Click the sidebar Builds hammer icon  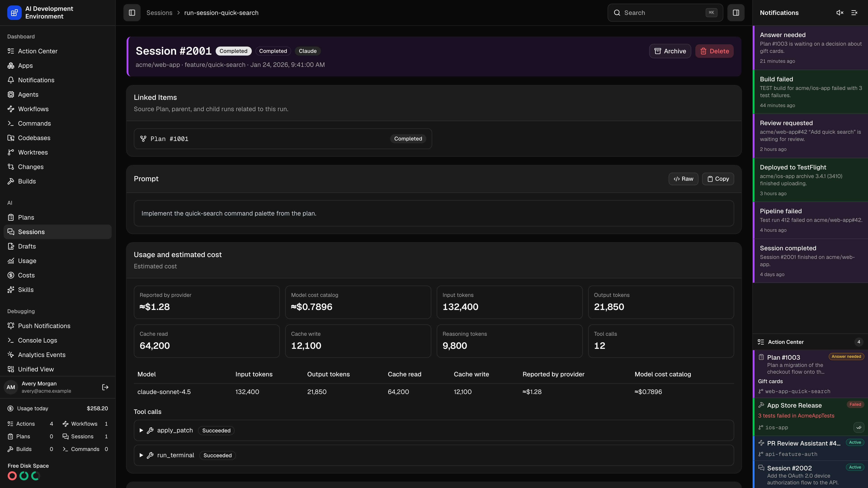point(11,181)
